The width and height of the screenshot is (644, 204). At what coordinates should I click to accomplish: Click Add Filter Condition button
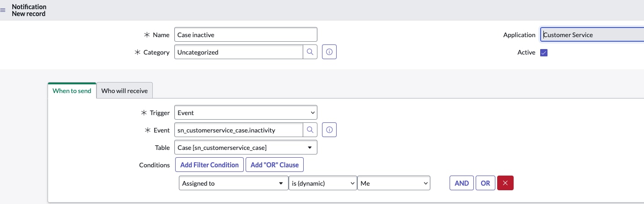tap(209, 165)
